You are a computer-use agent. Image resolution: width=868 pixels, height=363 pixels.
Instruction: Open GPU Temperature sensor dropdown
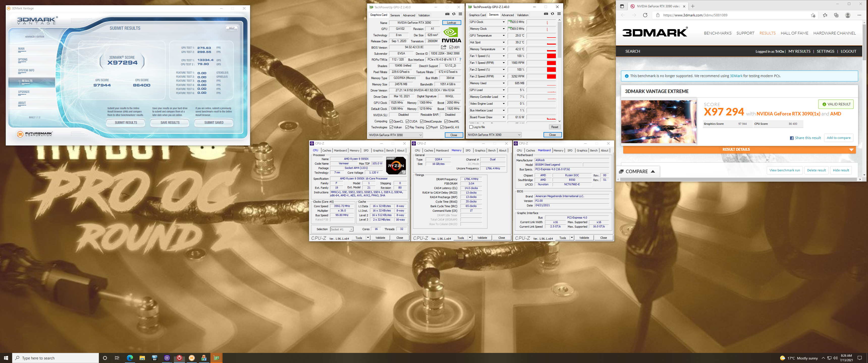pos(503,35)
